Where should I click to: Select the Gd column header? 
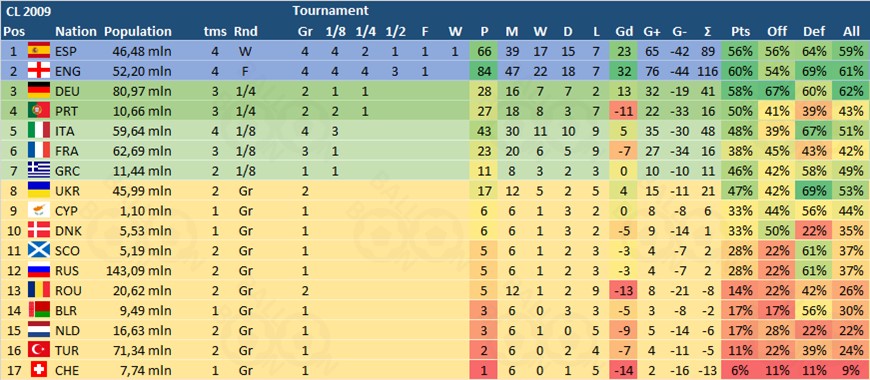pos(623,32)
